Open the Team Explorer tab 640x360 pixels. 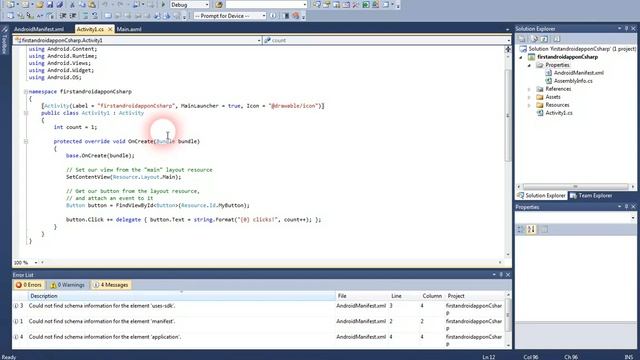[x=591, y=196]
